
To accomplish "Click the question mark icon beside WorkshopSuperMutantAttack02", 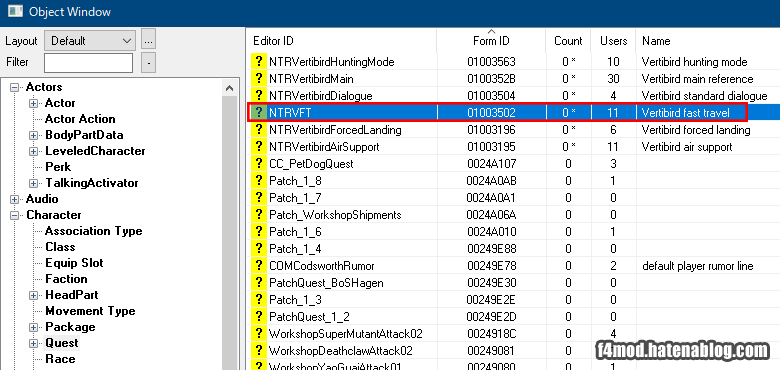I will pyautogui.click(x=259, y=334).
